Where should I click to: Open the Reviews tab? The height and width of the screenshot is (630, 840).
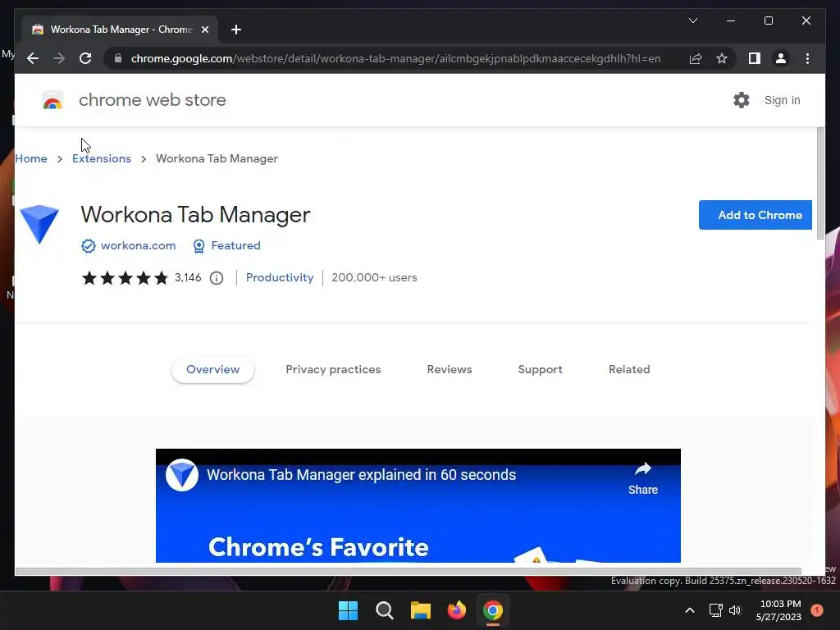coord(450,370)
